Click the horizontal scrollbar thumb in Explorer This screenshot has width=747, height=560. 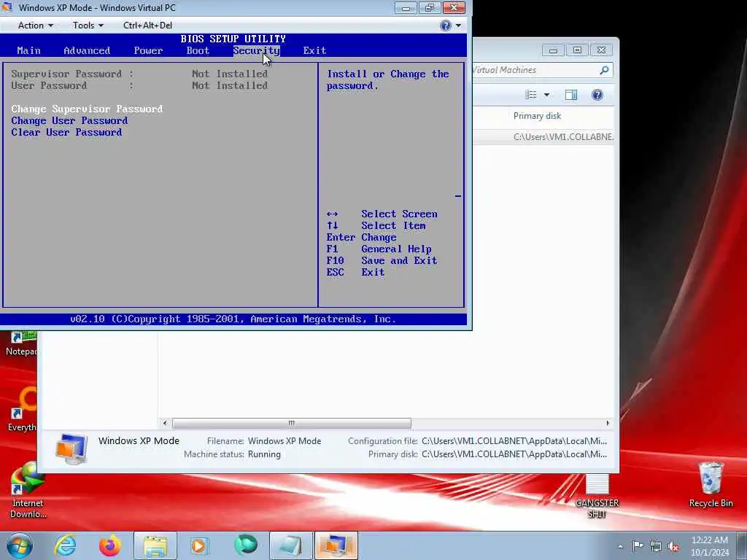coord(292,423)
